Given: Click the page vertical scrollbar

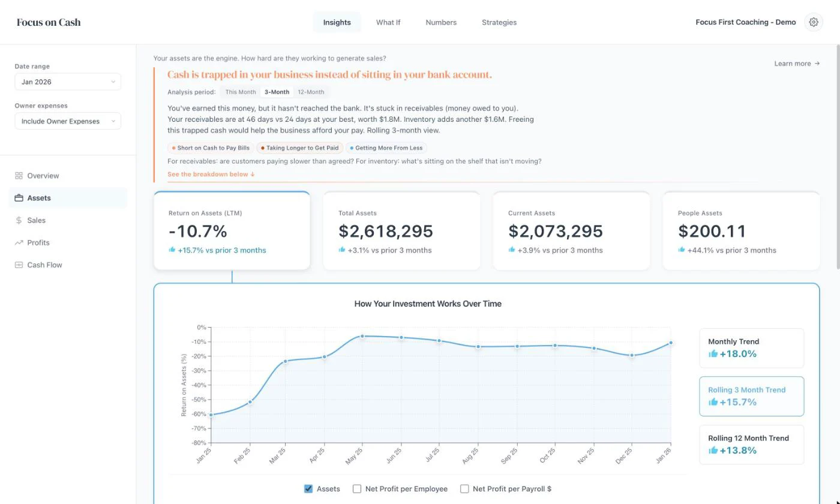Looking at the screenshot, I should click(838, 157).
